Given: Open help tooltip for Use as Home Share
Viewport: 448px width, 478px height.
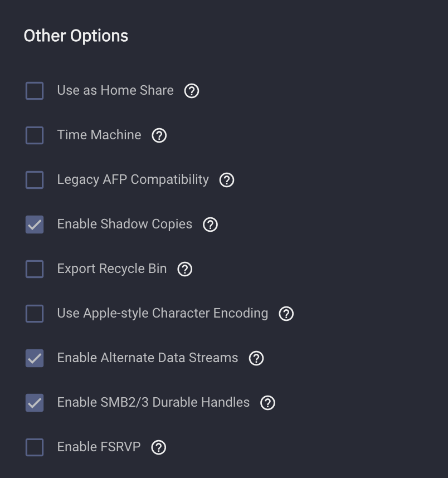Looking at the screenshot, I should tap(192, 91).
